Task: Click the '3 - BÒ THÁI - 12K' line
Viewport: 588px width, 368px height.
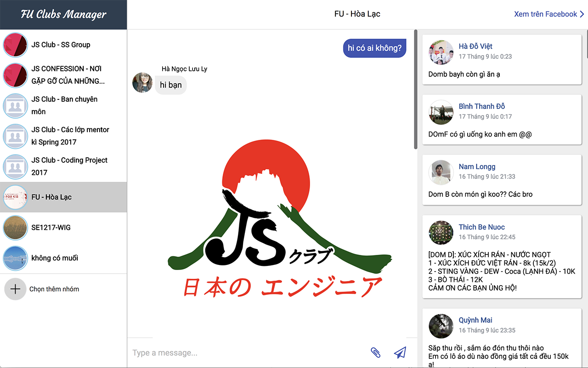Action: tap(456, 280)
